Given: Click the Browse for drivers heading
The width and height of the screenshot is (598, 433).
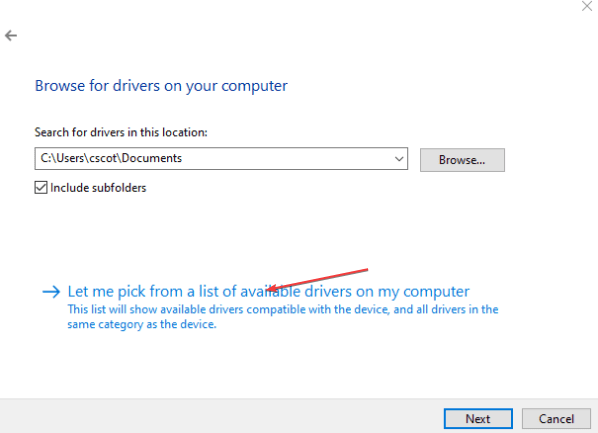Looking at the screenshot, I should point(161,86).
